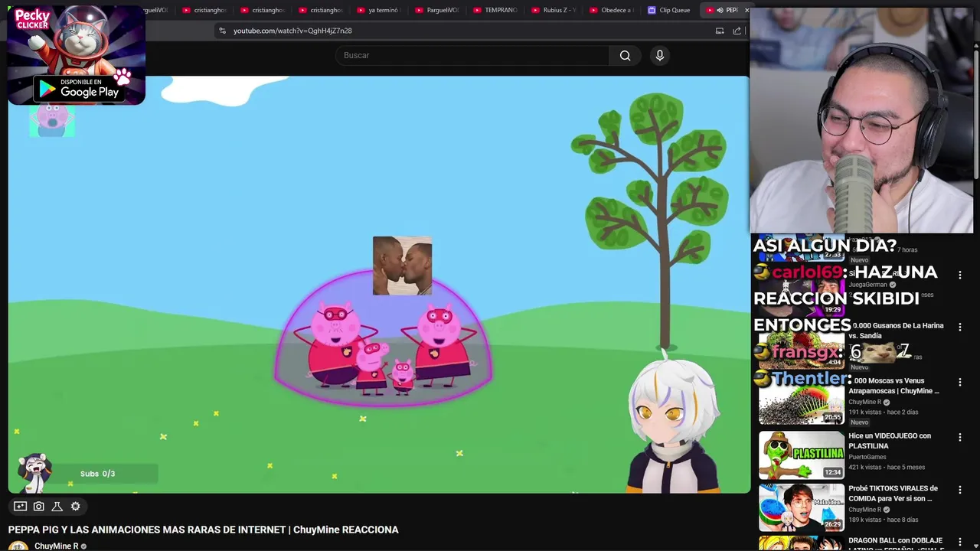The height and width of the screenshot is (551, 980).
Task: Open 'Moscas vs Venus Atrapamoscas' video title
Action: [x=893, y=386]
